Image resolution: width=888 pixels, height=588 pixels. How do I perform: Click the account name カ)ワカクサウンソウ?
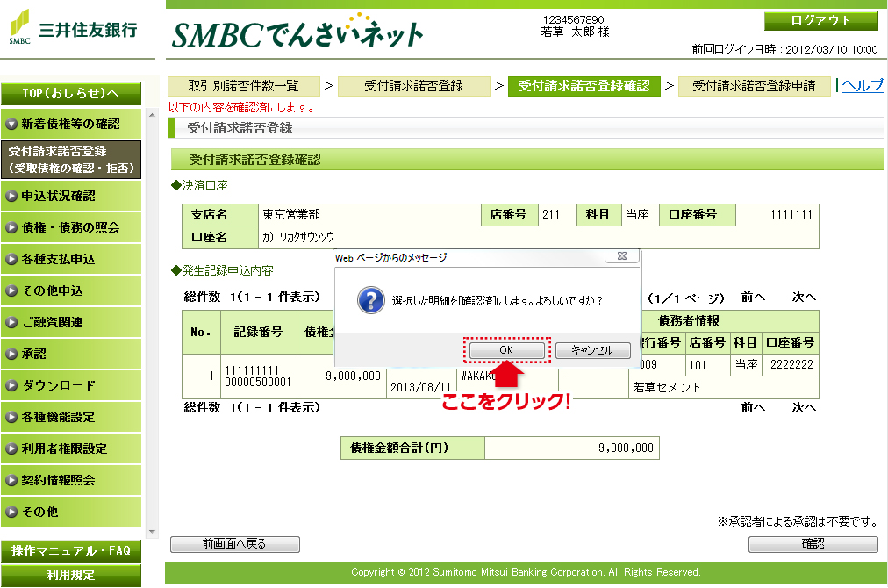[297, 237]
